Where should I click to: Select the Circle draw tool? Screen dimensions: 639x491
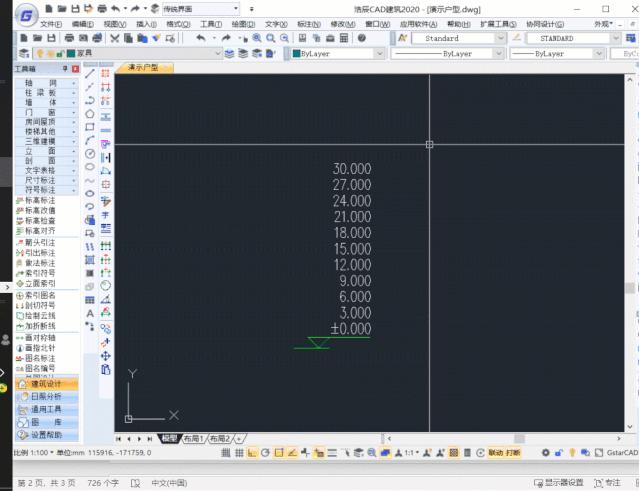point(90,154)
